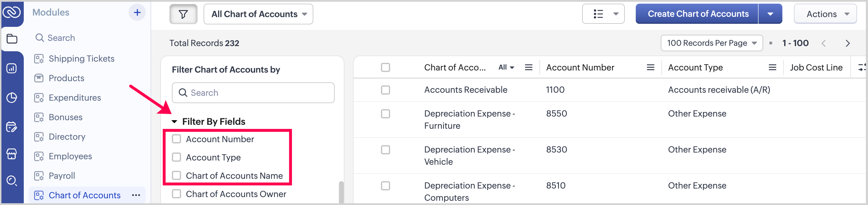Check the Account Number filter checkbox

coord(176,139)
